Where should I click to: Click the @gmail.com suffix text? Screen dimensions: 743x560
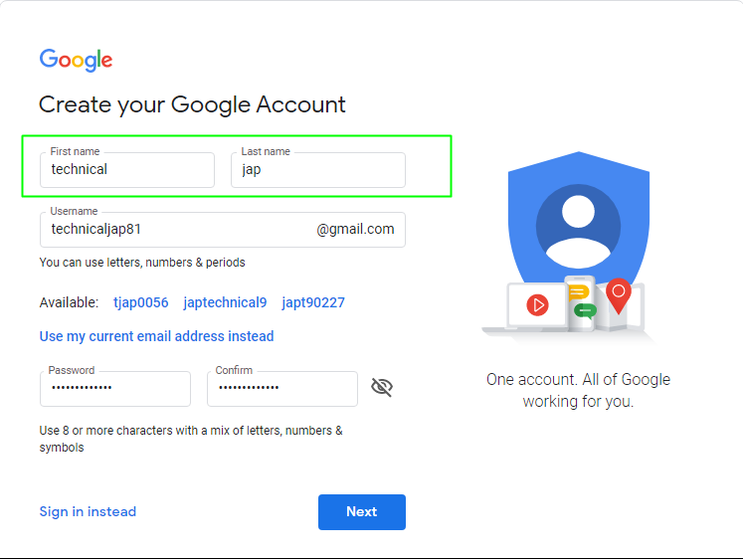pos(355,230)
